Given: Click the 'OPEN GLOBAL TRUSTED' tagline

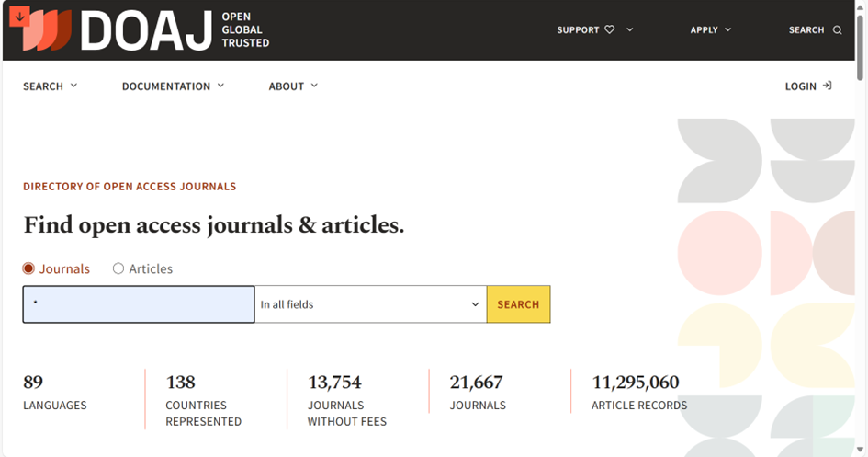Looking at the screenshot, I should click(245, 30).
